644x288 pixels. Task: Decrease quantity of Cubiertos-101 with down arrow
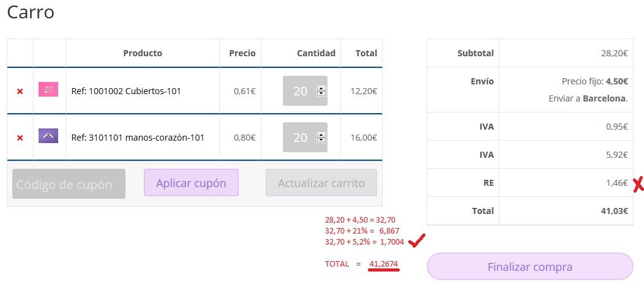[x=321, y=94]
